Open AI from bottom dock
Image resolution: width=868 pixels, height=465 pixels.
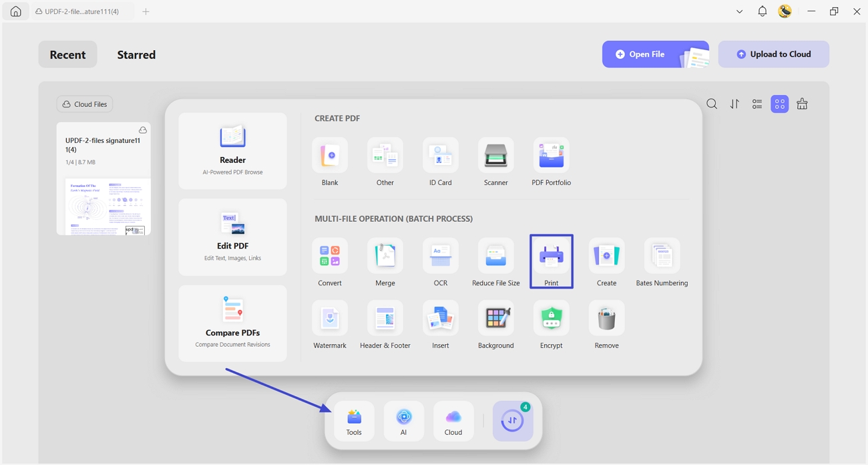[404, 421]
